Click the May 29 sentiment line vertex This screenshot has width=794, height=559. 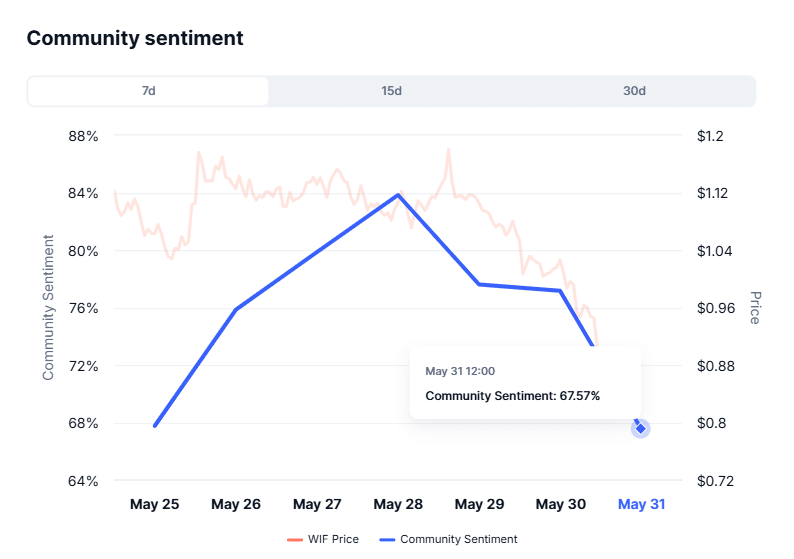click(479, 284)
